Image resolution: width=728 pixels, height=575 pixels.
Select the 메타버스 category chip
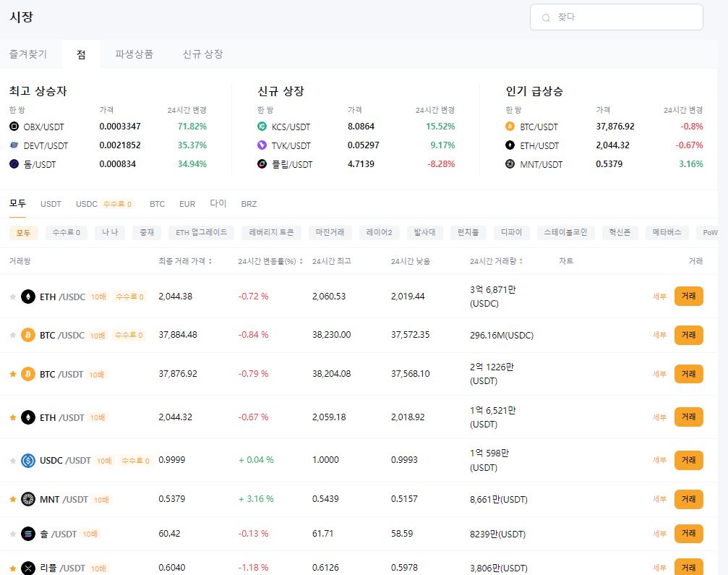click(x=667, y=232)
